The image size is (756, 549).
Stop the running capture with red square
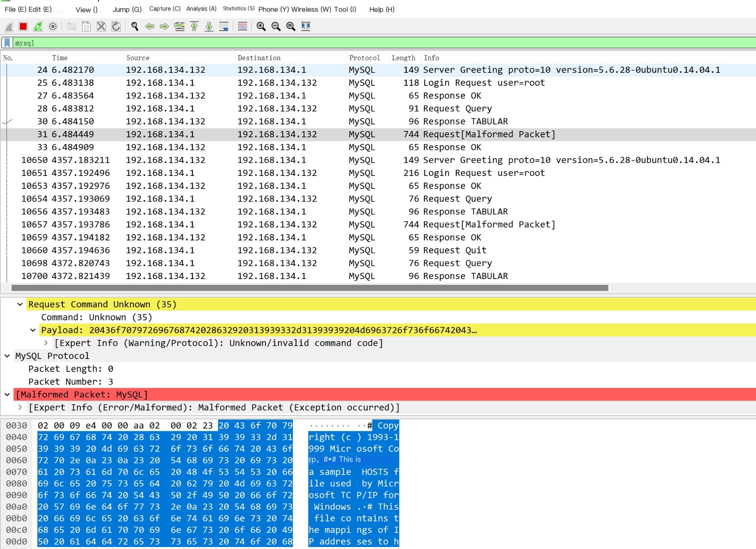pos(23,26)
